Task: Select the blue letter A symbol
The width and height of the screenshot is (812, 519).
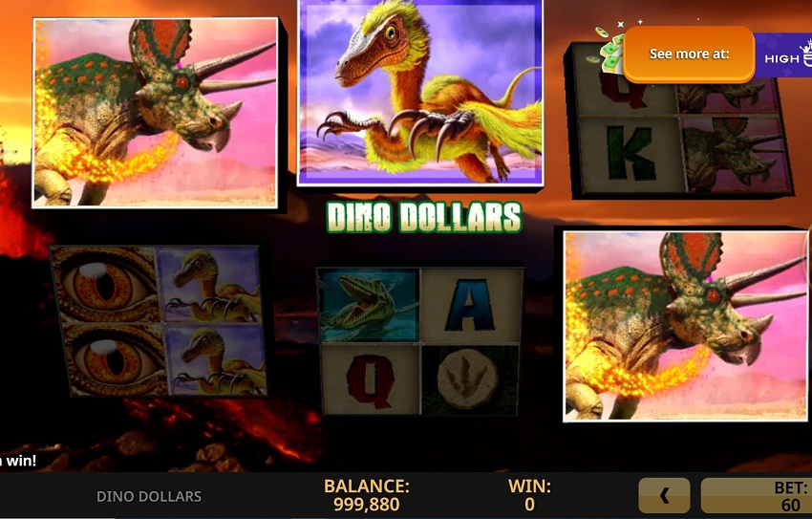Action: point(469,305)
